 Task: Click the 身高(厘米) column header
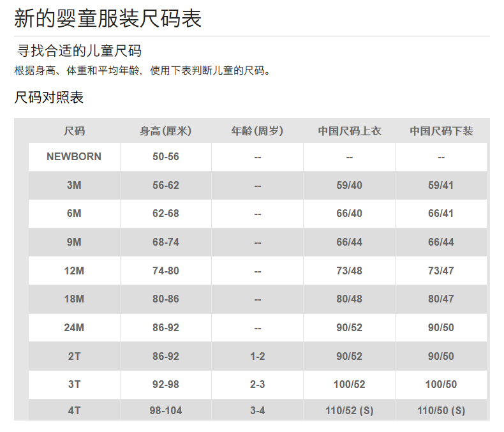(x=165, y=131)
